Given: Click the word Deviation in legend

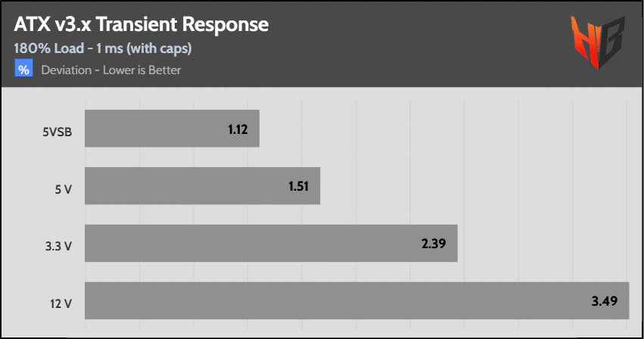Looking at the screenshot, I should coord(67,70).
